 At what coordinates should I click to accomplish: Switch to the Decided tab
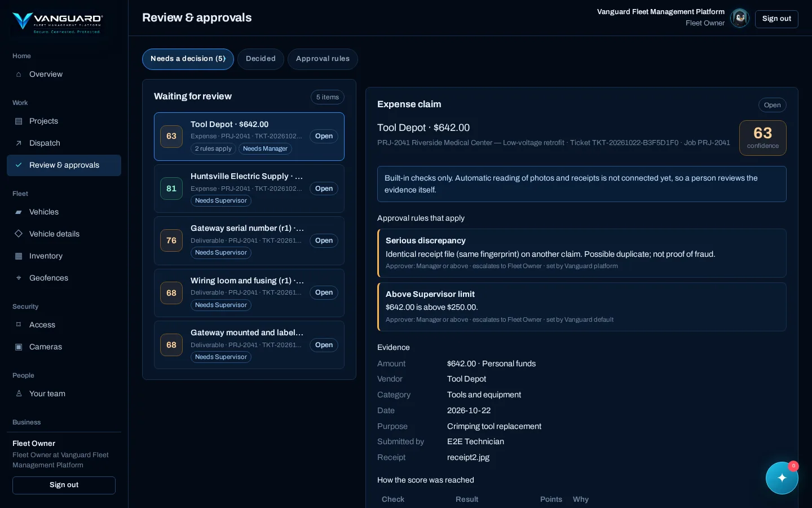point(261,59)
